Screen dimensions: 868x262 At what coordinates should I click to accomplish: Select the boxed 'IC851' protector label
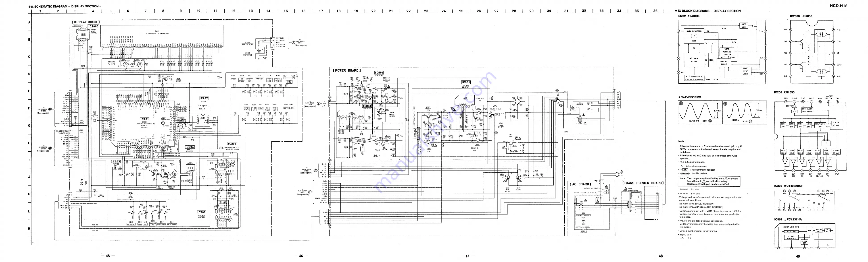[x=367, y=106]
